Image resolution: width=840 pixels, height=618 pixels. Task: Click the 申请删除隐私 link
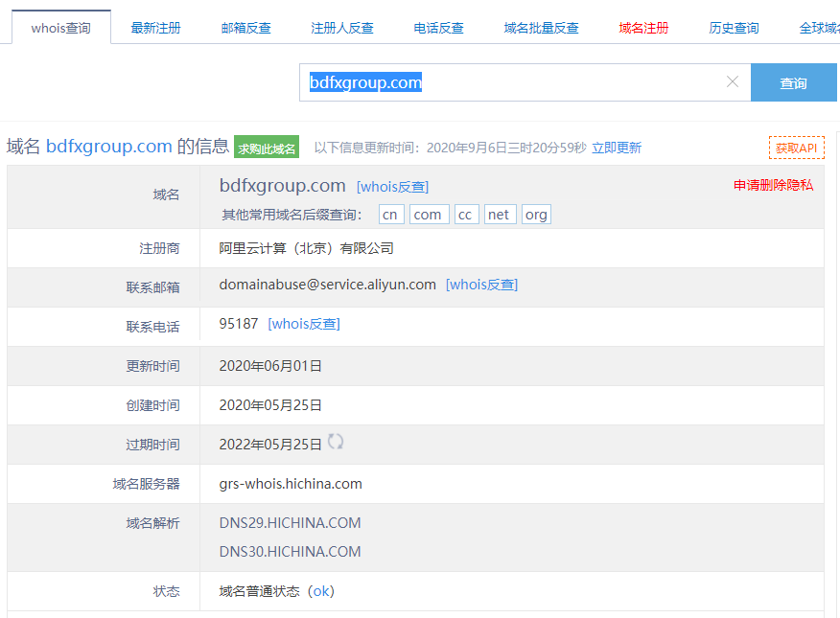(x=773, y=185)
